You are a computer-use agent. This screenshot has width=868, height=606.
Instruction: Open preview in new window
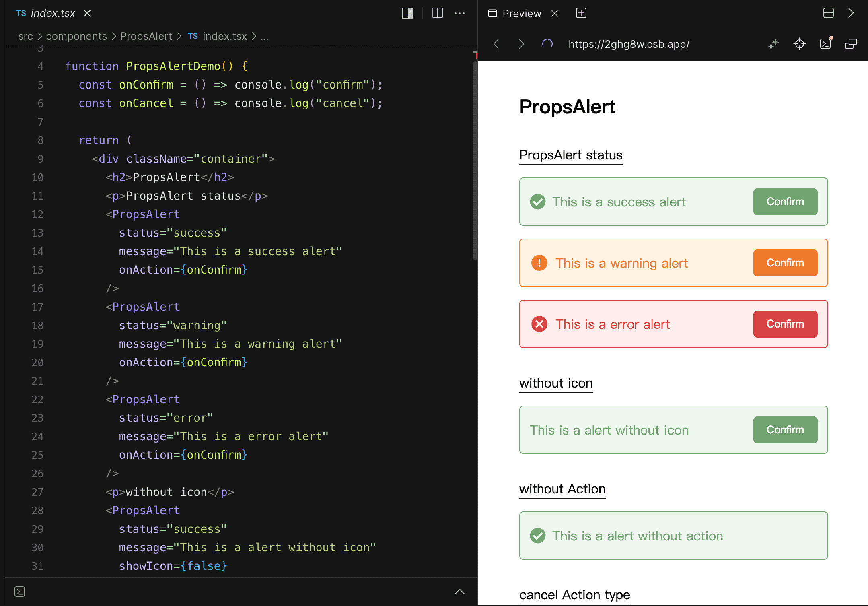click(x=851, y=44)
